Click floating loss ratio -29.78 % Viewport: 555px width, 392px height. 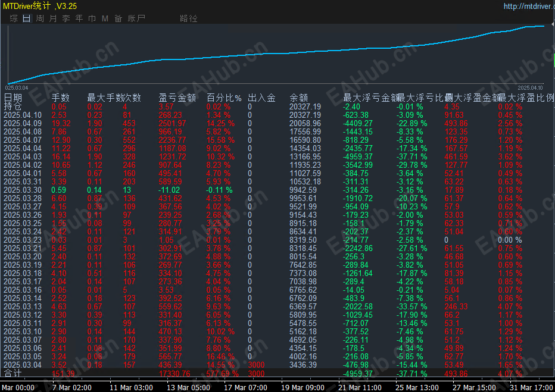411,165
